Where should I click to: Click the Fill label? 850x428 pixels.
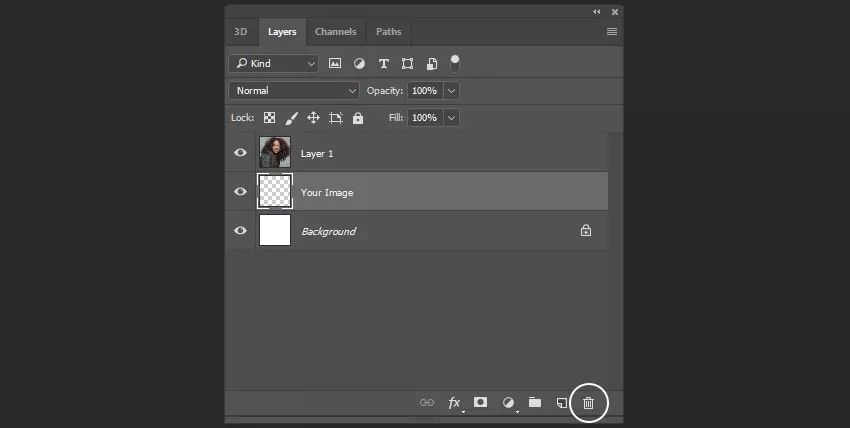point(396,118)
